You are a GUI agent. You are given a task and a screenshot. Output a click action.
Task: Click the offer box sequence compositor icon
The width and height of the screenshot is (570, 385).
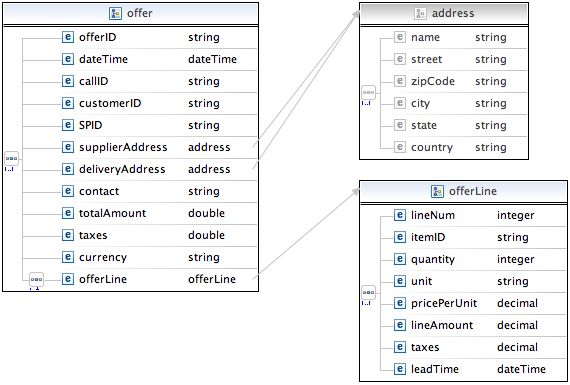[x=11, y=159]
